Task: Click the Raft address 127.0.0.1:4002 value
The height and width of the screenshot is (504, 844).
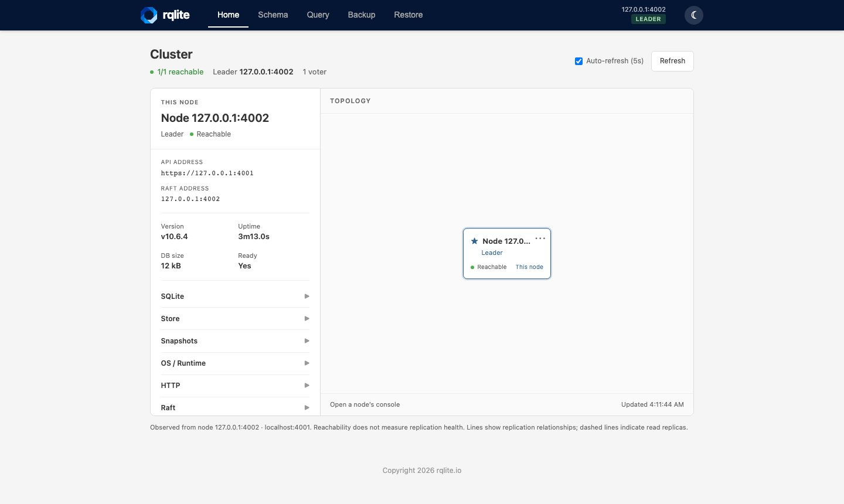Action: 190,199
